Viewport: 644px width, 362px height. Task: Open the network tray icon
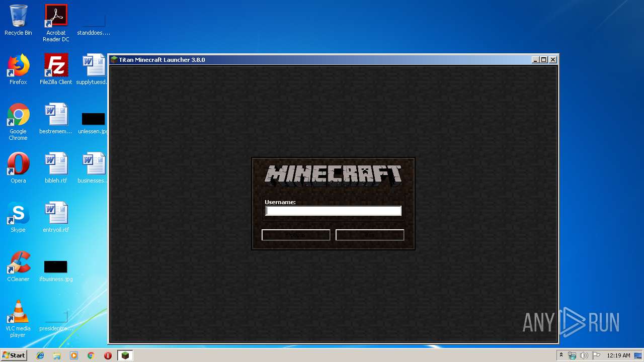[x=572, y=355]
